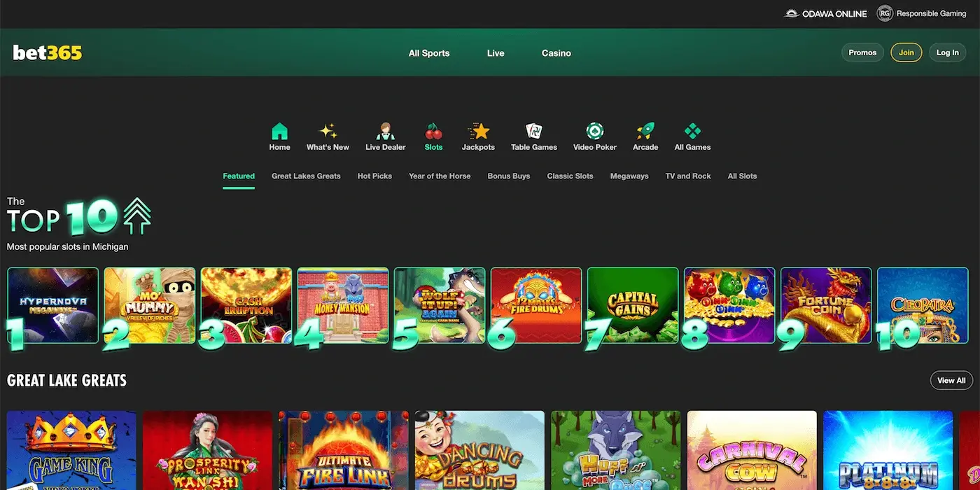Open the Game King game tile
The height and width of the screenshot is (490, 980).
71,450
